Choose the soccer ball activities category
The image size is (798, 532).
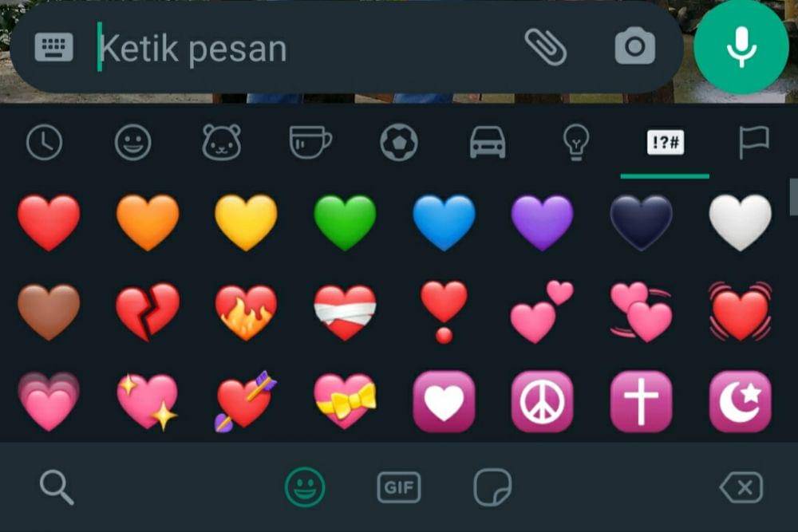coord(399,142)
